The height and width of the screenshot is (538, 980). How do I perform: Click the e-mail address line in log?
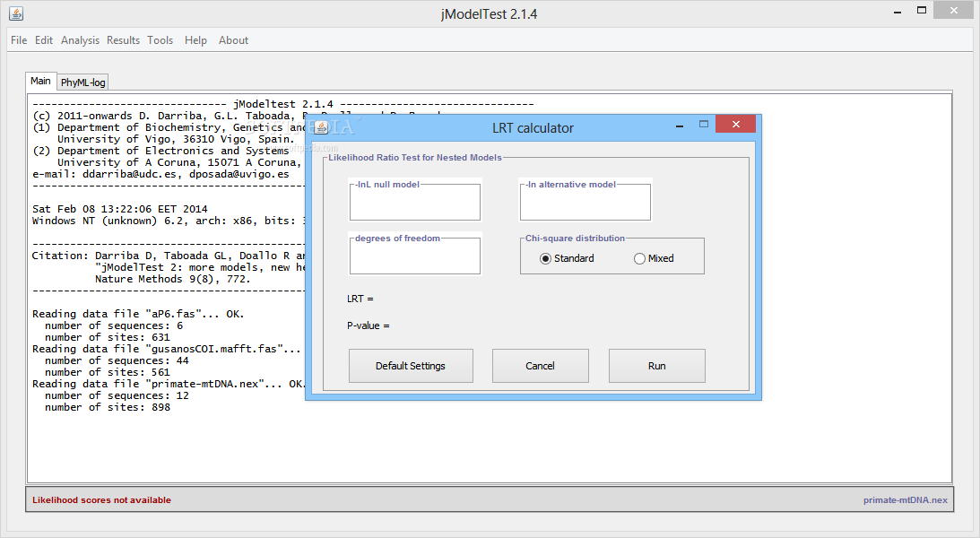160,174
